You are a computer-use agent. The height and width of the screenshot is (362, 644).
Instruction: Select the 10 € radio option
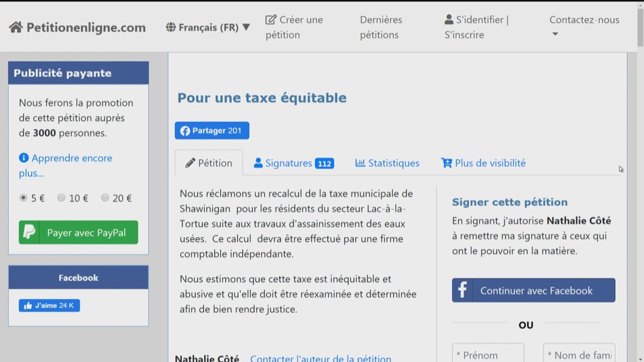coord(61,198)
